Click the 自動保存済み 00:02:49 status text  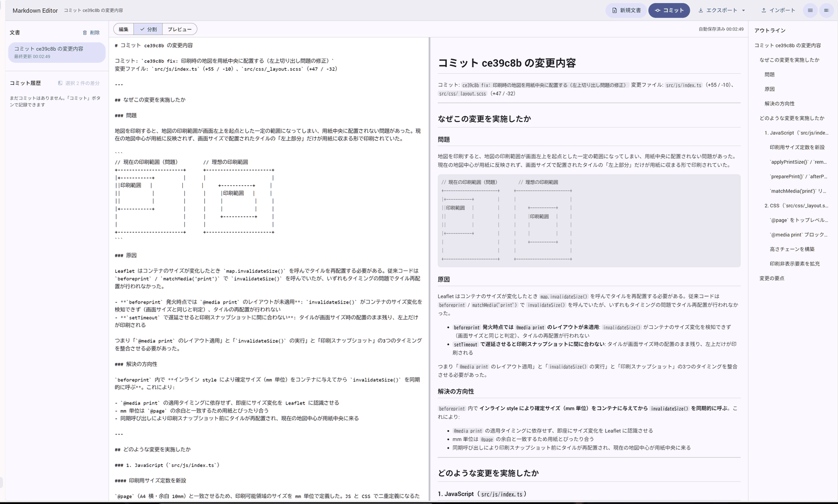pyautogui.click(x=721, y=29)
